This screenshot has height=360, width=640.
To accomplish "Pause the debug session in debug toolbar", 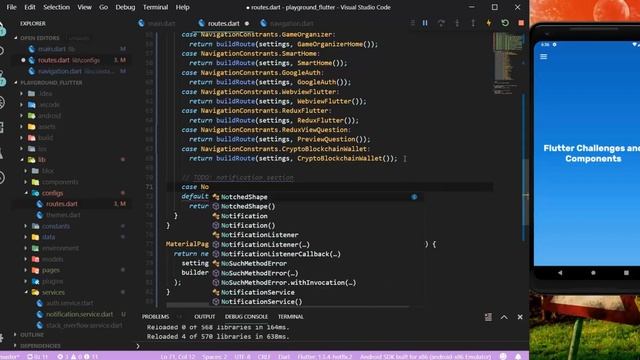I will click(425, 23).
